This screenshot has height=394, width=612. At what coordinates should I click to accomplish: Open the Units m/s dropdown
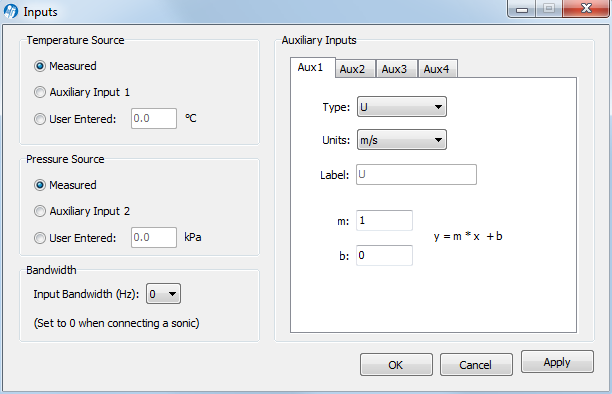(402, 140)
